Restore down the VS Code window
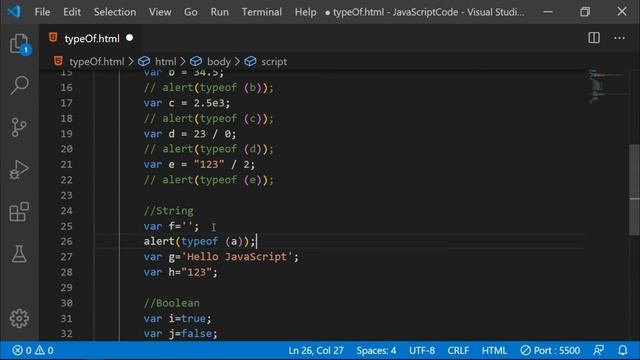 [585, 11]
